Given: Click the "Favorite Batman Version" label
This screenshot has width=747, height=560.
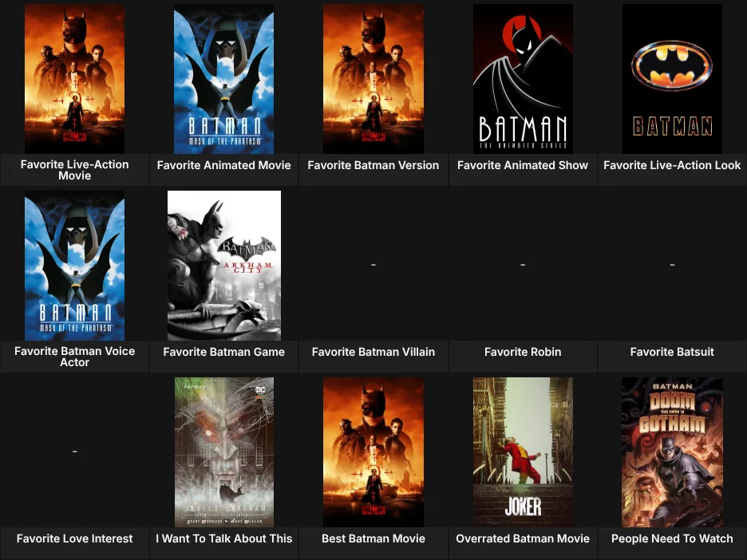Looking at the screenshot, I should [373, 165].
